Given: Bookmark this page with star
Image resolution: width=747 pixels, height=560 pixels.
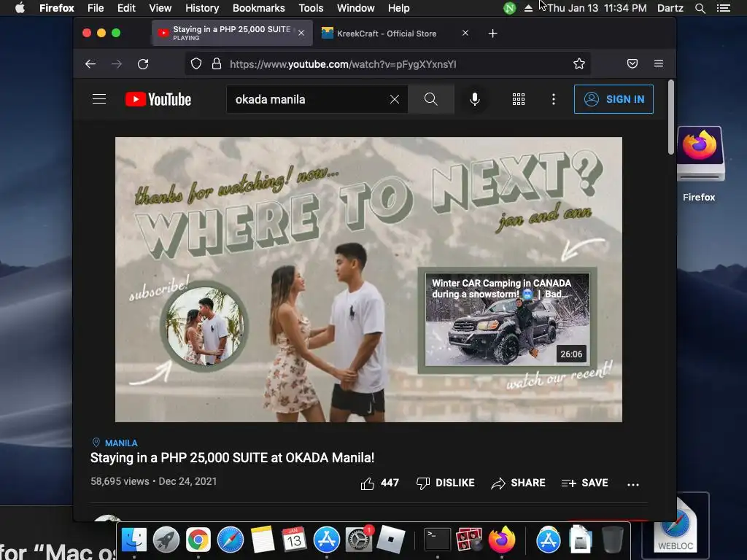Looking at the screenshot, I should click(578, 64).
